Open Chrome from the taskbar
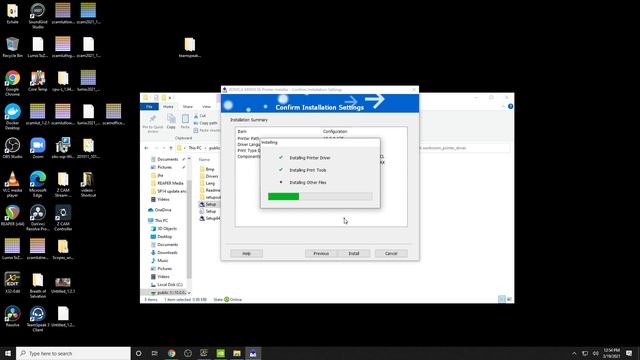This screenshot has width=640, height=360. click(171, 353)
